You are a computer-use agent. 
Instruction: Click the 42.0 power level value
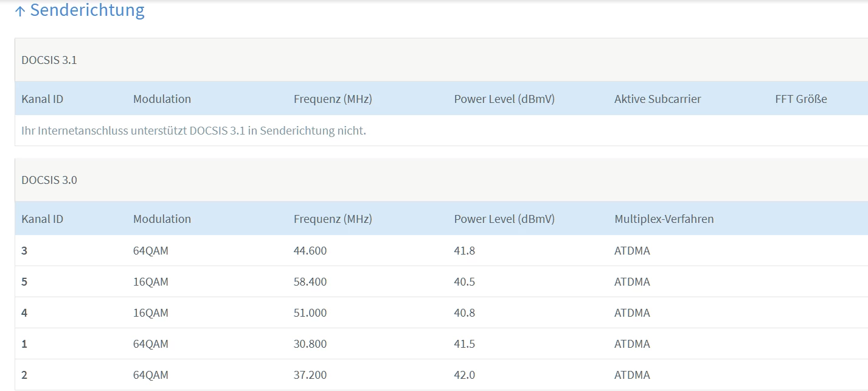tap(465, 375)
